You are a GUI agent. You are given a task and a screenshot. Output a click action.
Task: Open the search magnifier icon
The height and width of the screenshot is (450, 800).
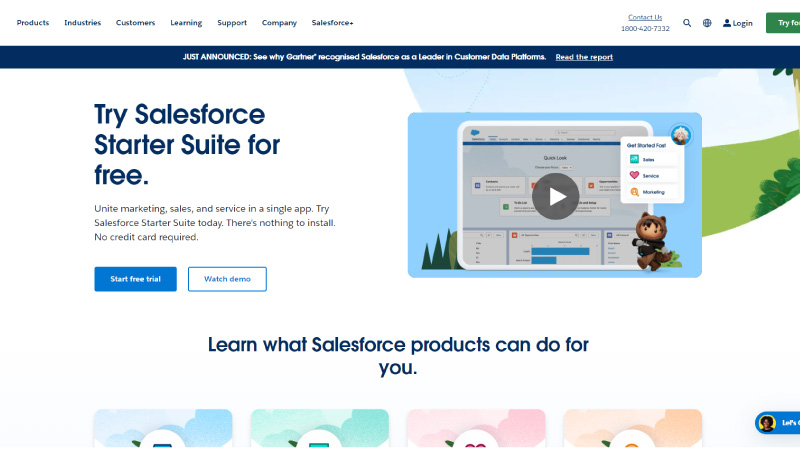(687, 23)
